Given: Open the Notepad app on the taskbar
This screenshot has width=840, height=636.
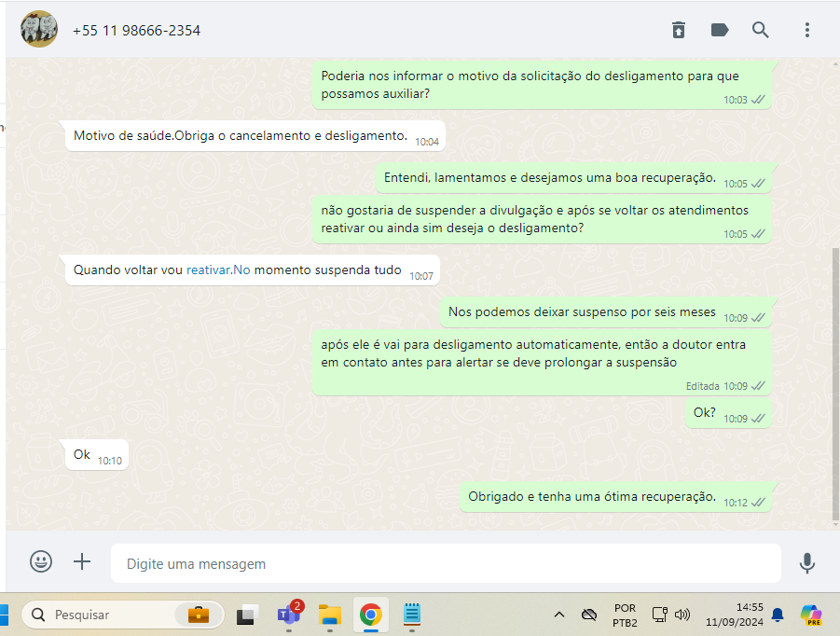Looking at the screenshot, I should [412, 615].
